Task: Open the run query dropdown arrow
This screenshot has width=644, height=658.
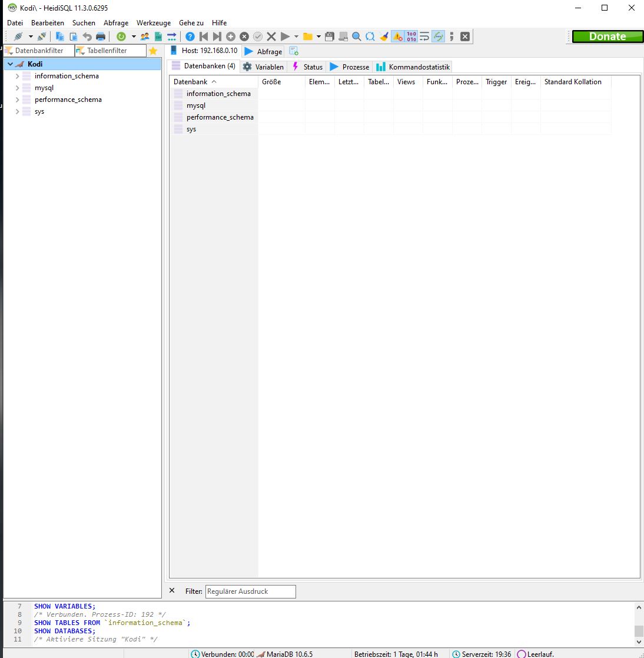Action: click(297, 37)
